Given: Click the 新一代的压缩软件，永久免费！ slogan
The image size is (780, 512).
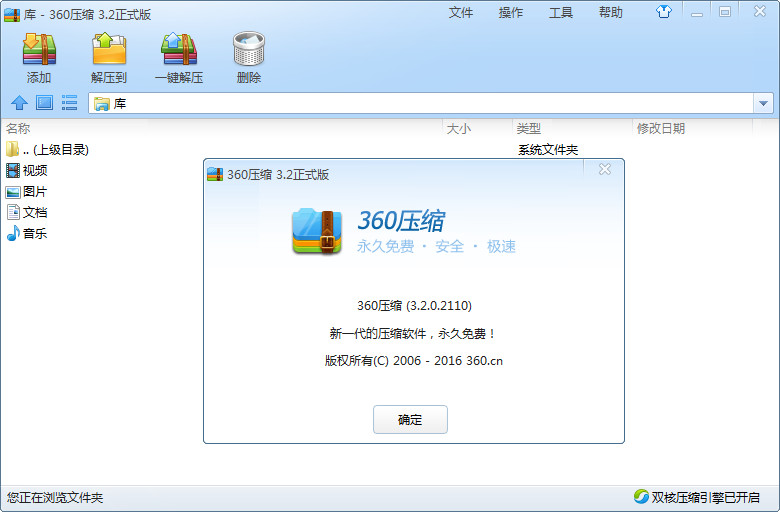Looking at the screenshot, I should (x=413, y=333).
